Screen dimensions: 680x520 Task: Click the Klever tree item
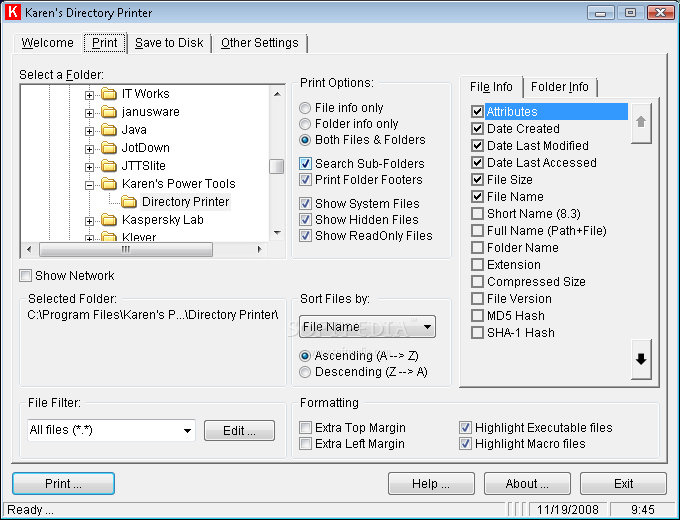[x=139, y=237]
